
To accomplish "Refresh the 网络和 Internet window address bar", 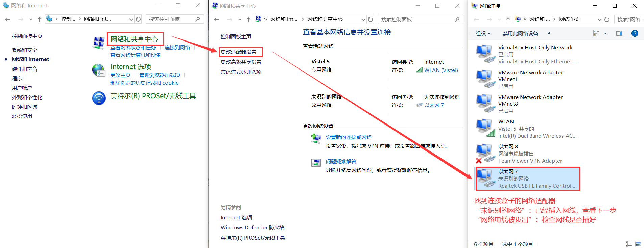I will [x=138, y=19].
